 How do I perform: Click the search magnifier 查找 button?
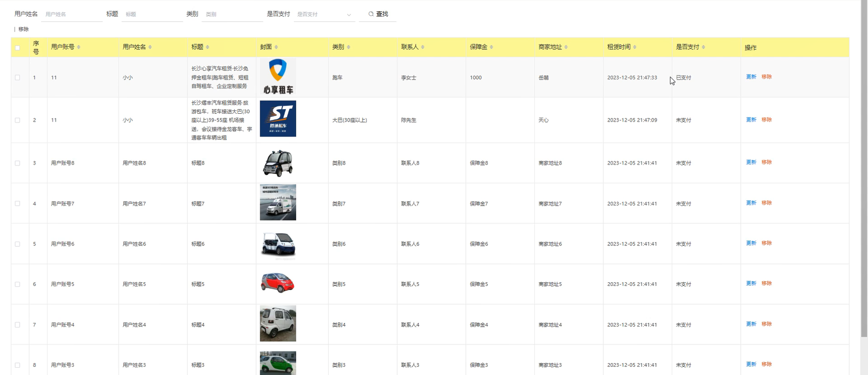coord(378,14)
